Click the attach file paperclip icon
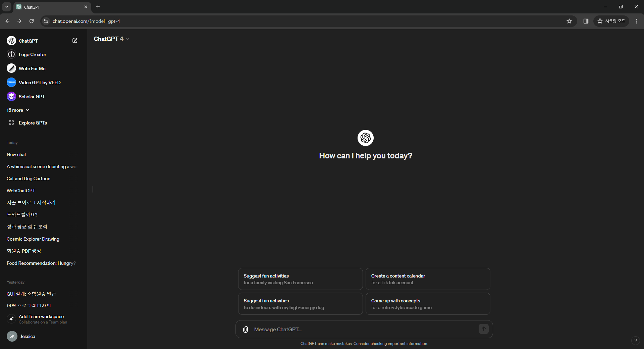This screenshot has width=644, height=349. pos(246,330)
